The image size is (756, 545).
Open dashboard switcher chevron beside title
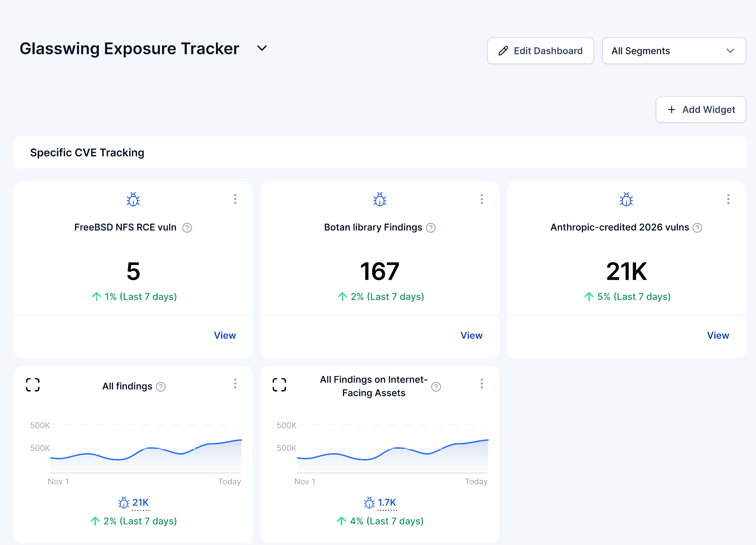coord(262,48)
